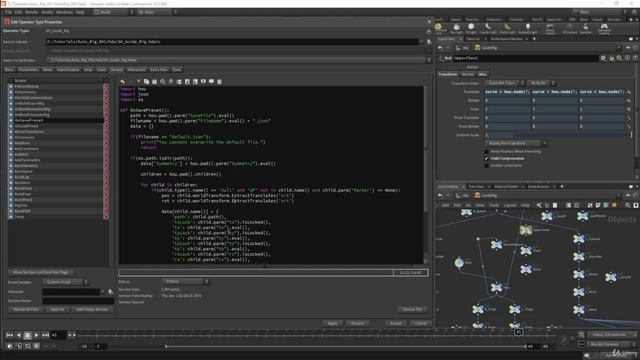This screenshot has height=360, width=640.
Task: Jump to first frame in playbar
Action: pyautogui.click(x=9, y=335)
